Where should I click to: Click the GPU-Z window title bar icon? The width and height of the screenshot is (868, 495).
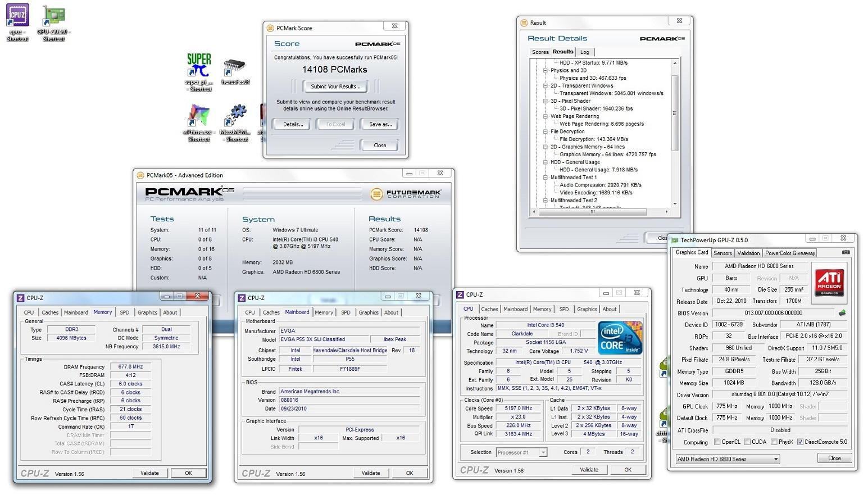(x=675, y=240)
